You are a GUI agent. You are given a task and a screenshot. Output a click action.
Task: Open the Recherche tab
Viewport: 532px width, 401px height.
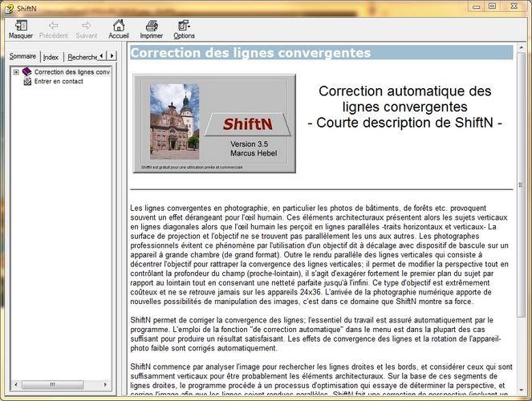[x=81, y=57]
